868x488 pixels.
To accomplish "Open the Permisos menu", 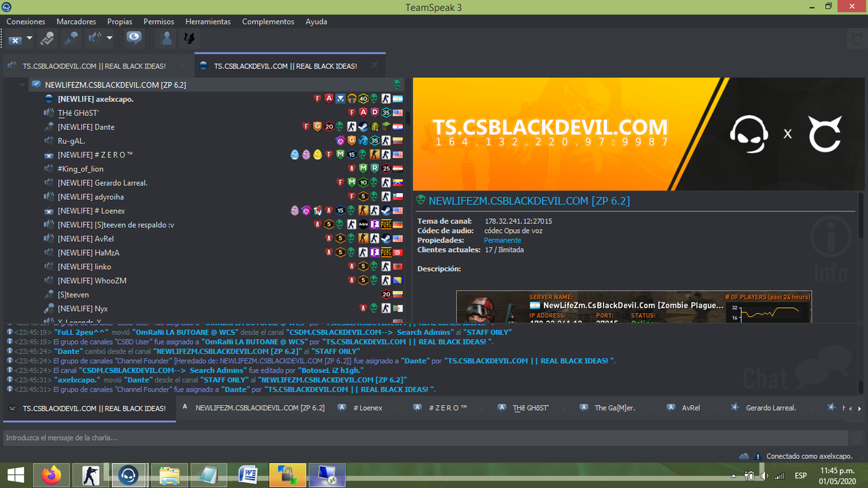I will (159, 22).
